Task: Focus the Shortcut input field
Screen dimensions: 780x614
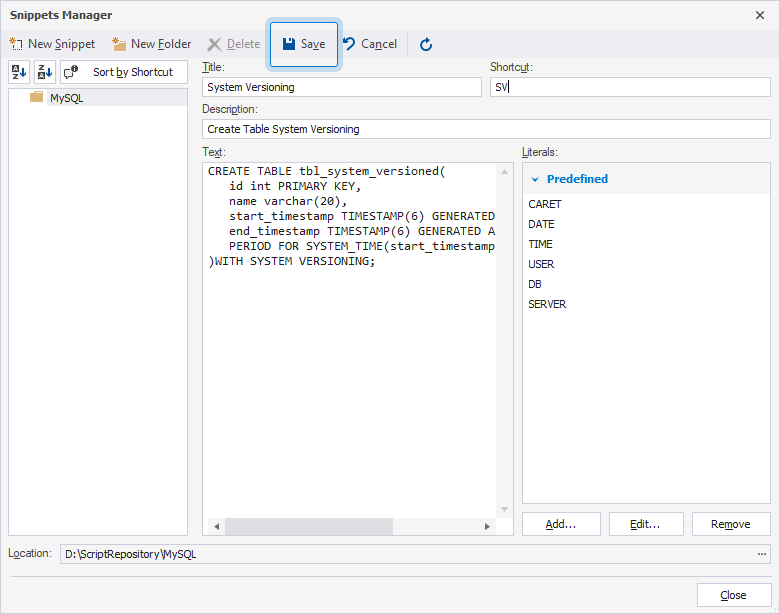Action: tap(630, 87)
